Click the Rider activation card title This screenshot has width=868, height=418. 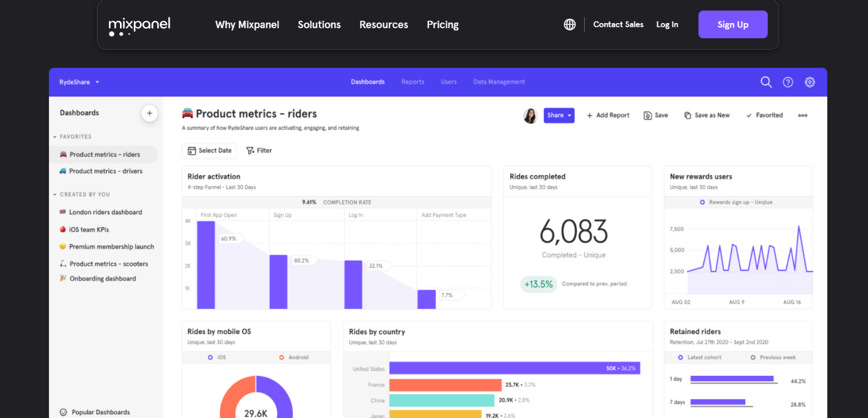[214, 176]
